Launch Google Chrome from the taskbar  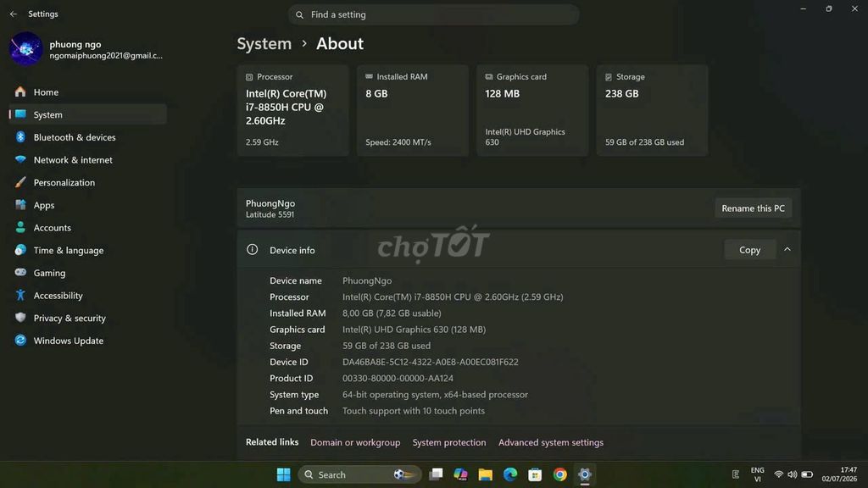pos(559,474)
